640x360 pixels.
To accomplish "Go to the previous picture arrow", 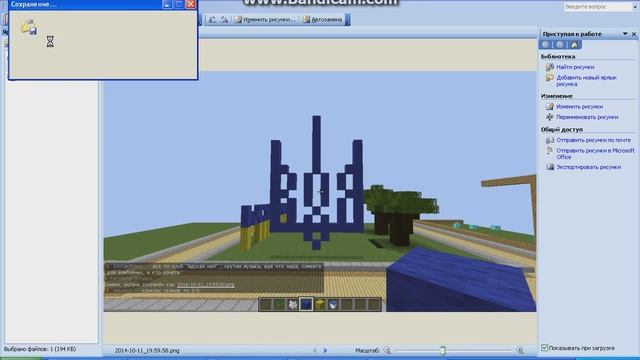I will (x=315, y=350).
